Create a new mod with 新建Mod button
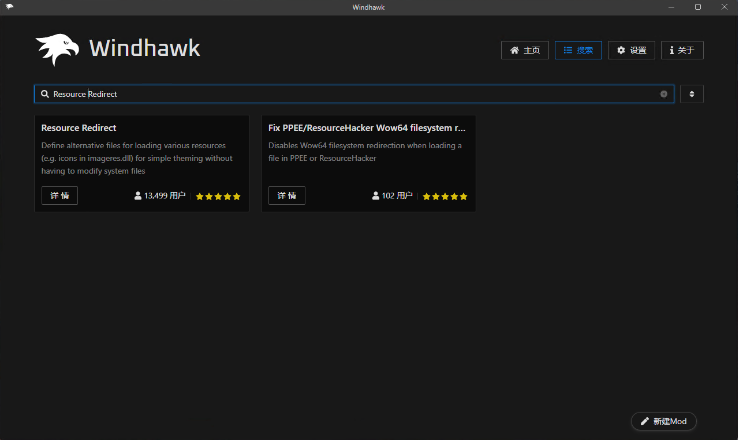The width and height of the screenshot is (738, 440). pyautogui.click(x=664, y=421)
